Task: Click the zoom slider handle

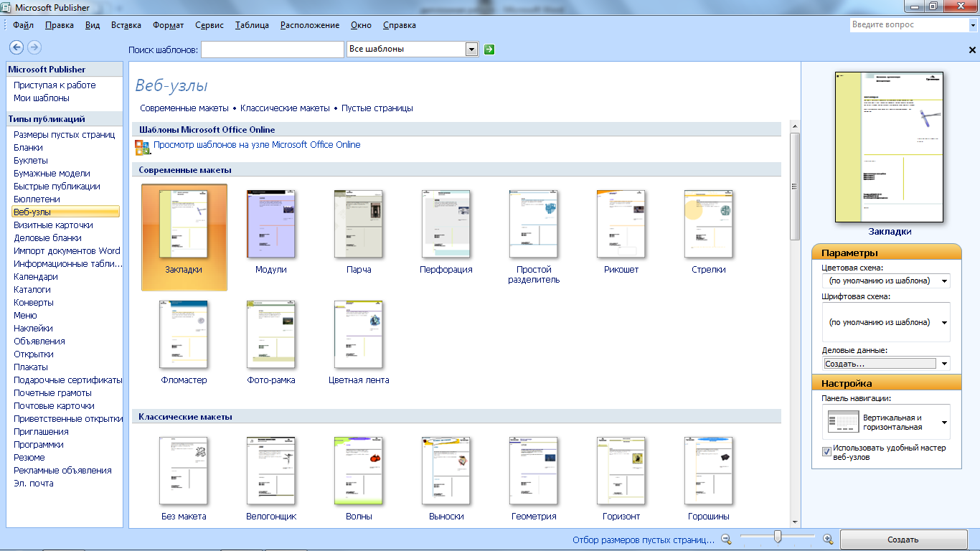Action: pos(777,537)
